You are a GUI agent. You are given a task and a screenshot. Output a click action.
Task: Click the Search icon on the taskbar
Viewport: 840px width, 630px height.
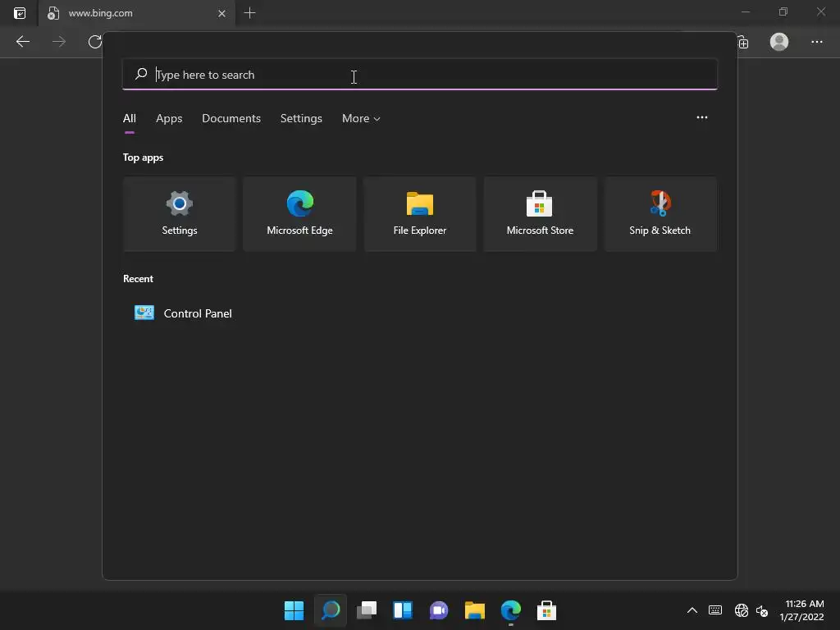tap(330, 610)
